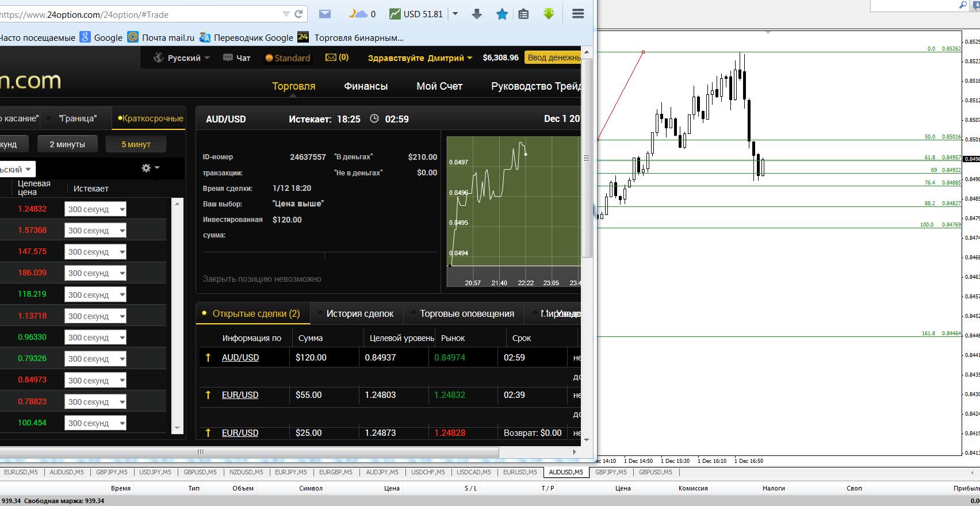Select the Краткосрочные option type

click(150, 118)
